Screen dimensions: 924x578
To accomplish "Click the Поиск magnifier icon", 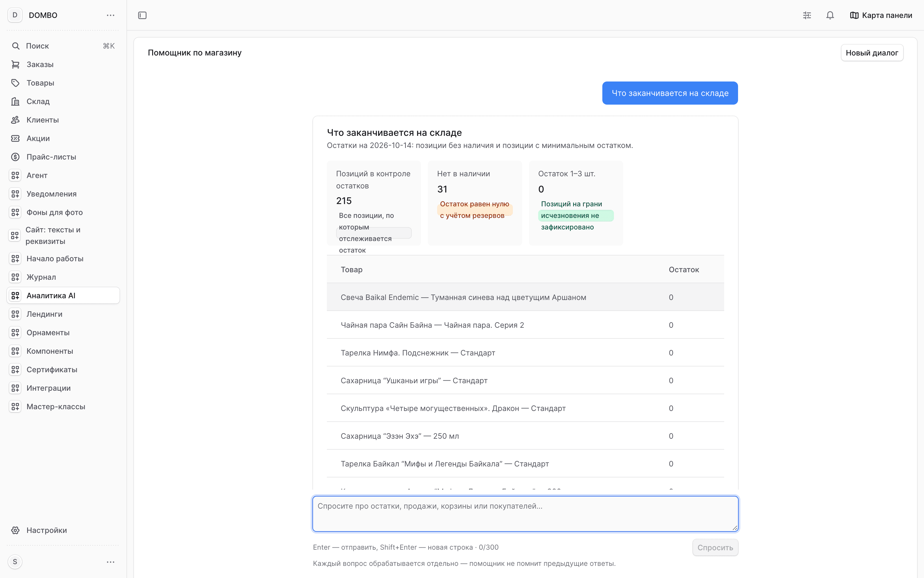I will [15, 46].
